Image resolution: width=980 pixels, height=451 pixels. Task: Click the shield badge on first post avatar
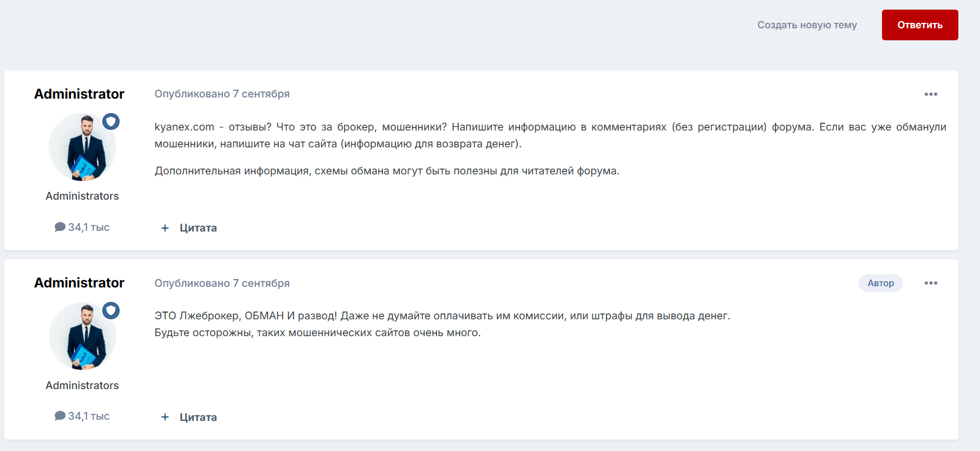pyautogui.click(x=111, y=121)
